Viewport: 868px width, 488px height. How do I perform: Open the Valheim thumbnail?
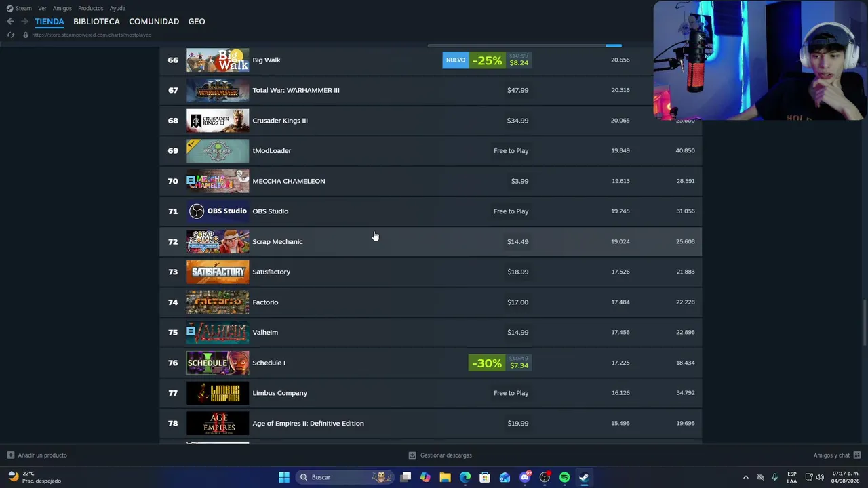[218, 332]
